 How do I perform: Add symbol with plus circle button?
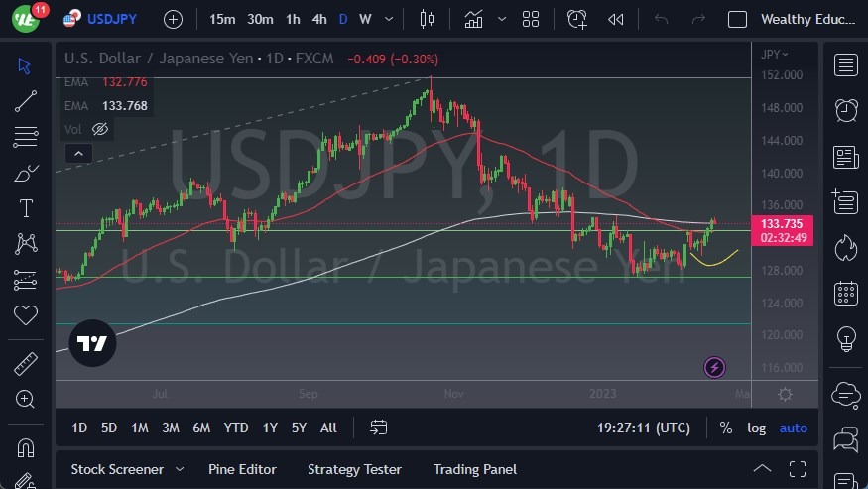click(x=173, y=19)
